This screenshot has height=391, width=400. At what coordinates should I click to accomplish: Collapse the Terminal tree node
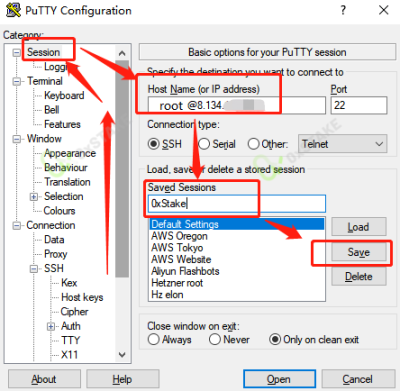16,81
